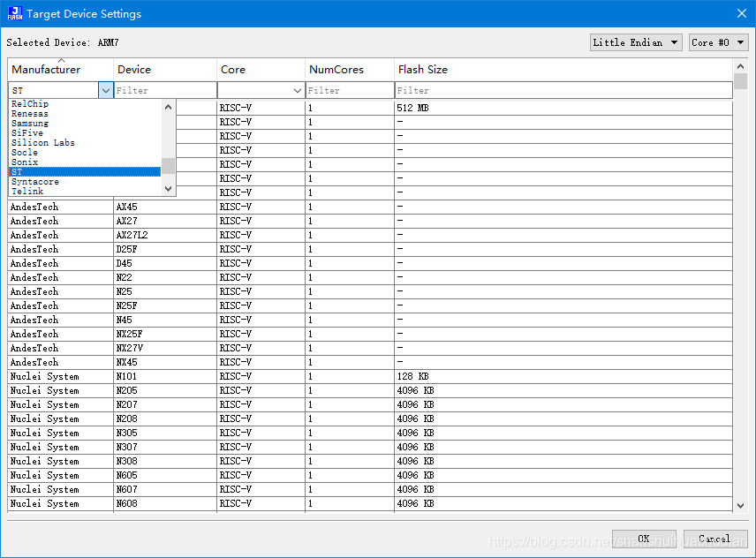
Task: Select RelChip in manufacturer list
Action: pos(85,103)
